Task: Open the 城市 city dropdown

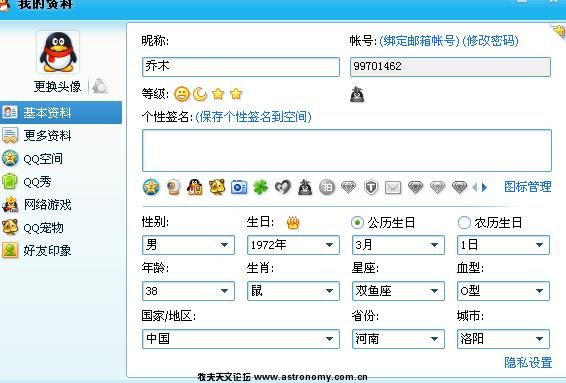Action: 503,339
